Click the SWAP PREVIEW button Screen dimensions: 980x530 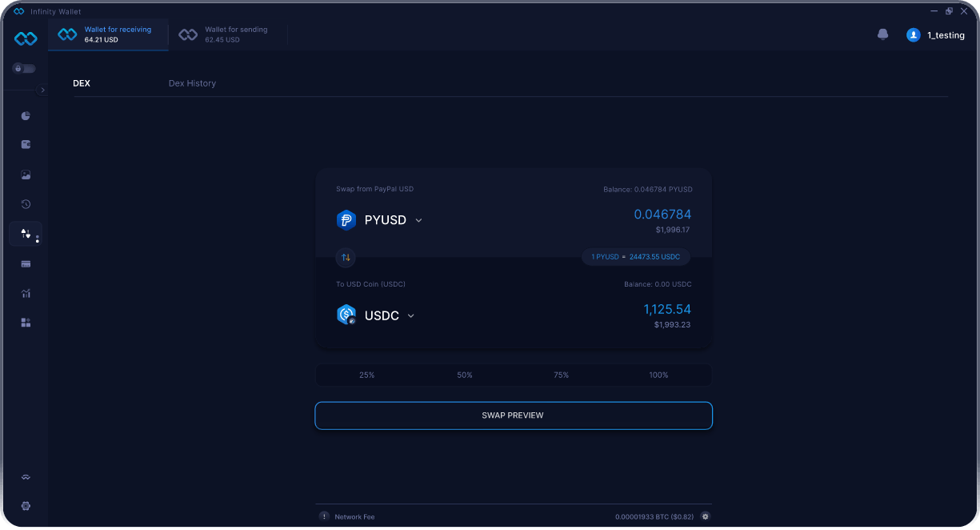pos(514,416)
